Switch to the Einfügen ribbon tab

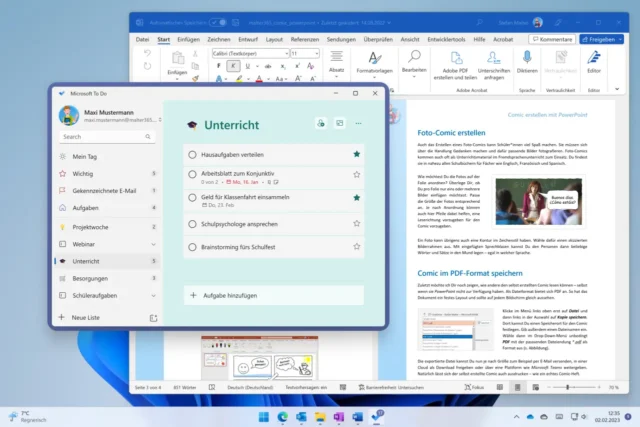pyautogui.click(x=188, y=39)
